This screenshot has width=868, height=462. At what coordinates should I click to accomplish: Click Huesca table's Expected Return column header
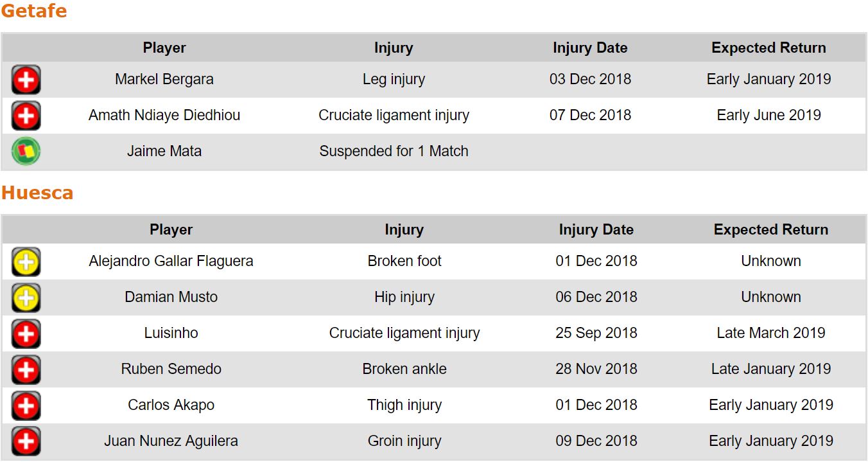[770, 229]
